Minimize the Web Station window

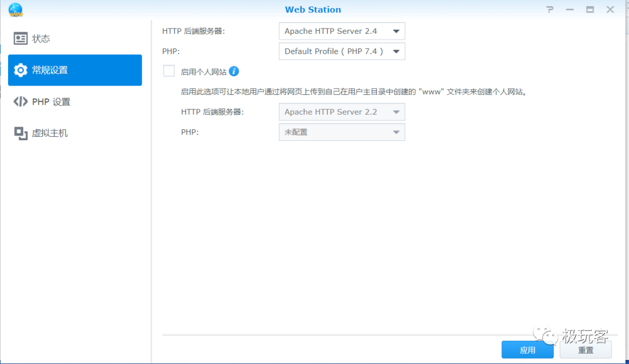coord(570,10)
